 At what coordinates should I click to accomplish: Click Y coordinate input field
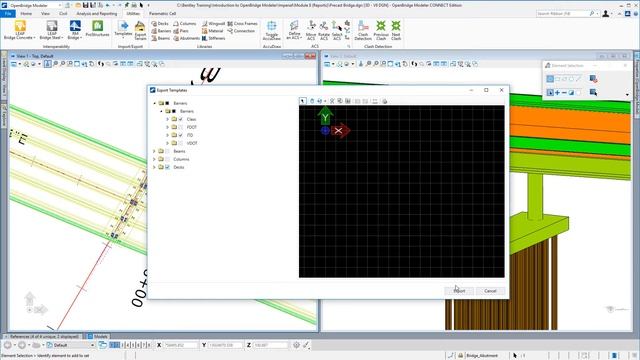(x=225, y=345)
